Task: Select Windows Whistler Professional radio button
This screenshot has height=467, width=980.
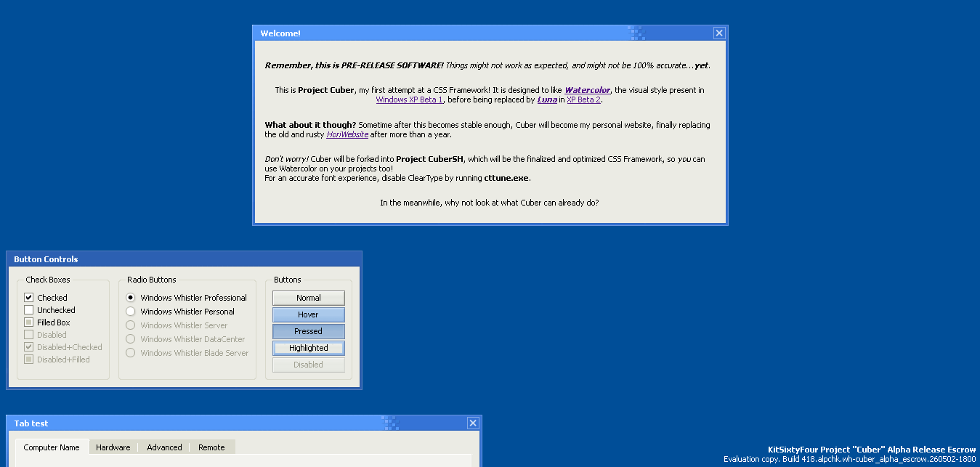Action: 131,298
